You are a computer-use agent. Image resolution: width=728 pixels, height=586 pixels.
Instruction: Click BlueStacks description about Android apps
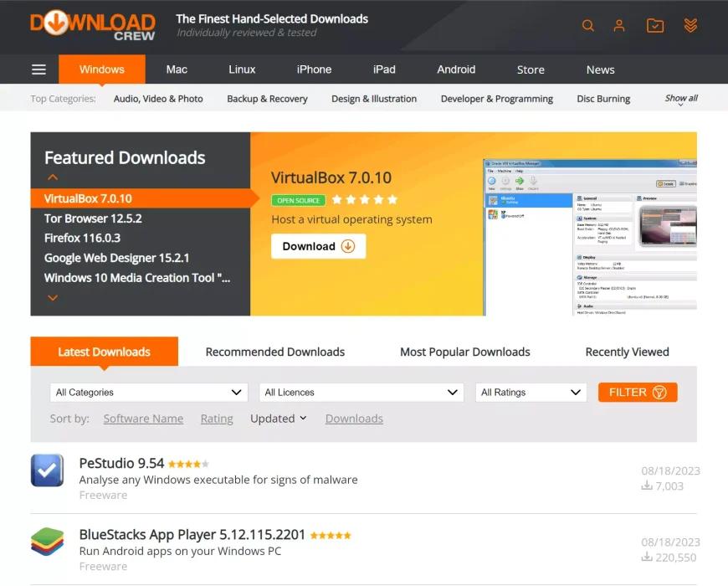pyautogui.click(x=180, y=551)
